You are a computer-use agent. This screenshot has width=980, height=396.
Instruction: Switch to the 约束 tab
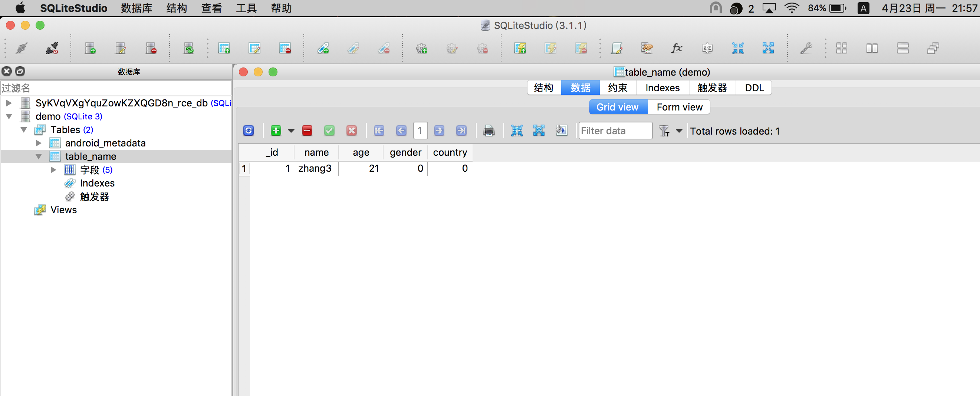(x=618, y=88)
